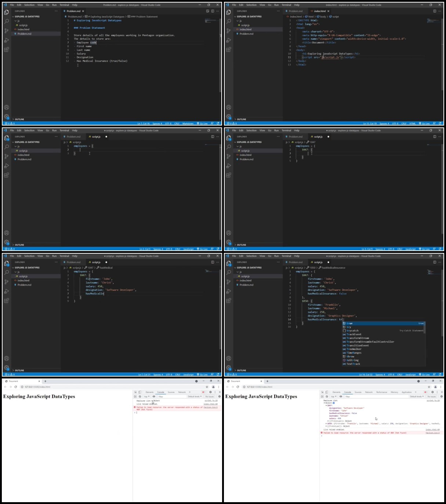The image size is (446, 504).
Task: Toggle live expression eye in the collapsed-Object browser
Action: pyautogui.click(x=154, y=396)
